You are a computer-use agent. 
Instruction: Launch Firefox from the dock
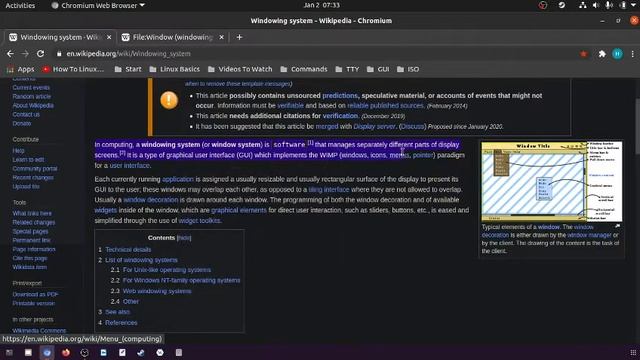[66, 352]
